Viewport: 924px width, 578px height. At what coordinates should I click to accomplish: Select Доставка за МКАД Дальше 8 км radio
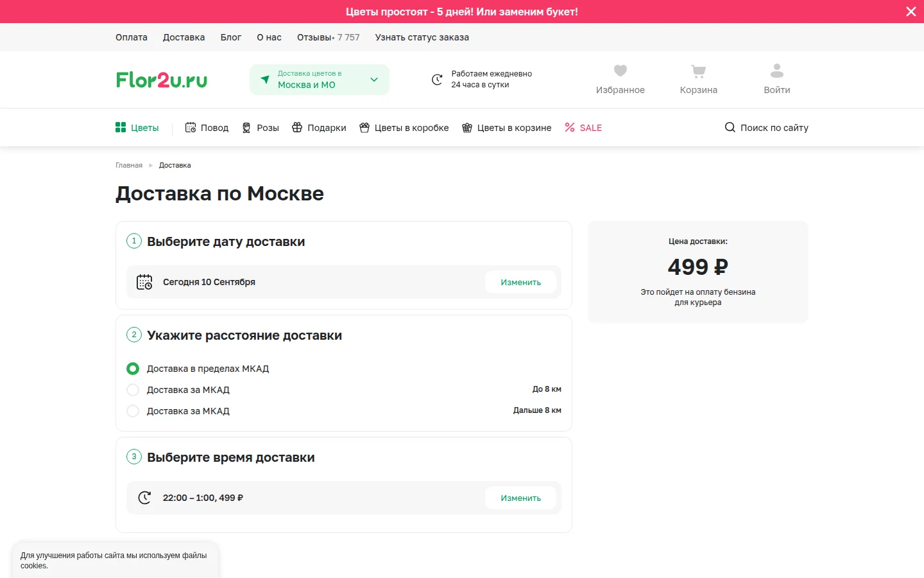(133, 411)
